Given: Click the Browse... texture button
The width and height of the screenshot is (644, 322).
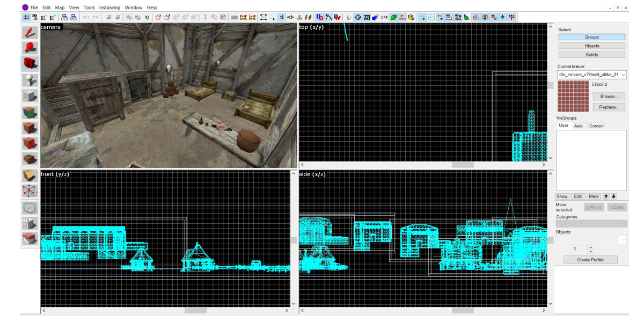Looking at the screenshot, I should [608, 97].
